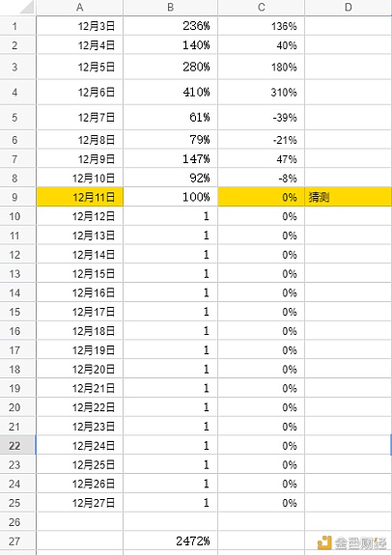Select the cell showing 236%
The width and height of the screenshot is (392, 555).
[170, 26]
